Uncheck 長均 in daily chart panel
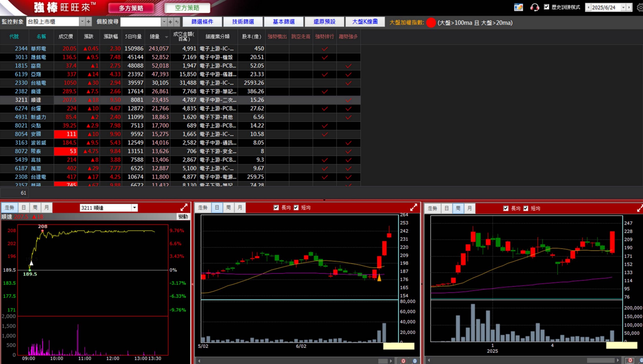 [x=276, y=208]
